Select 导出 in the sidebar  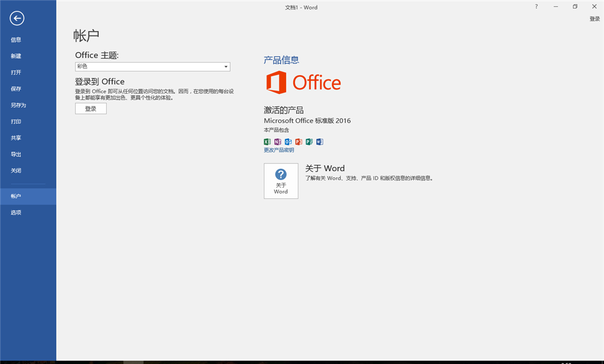28,154
